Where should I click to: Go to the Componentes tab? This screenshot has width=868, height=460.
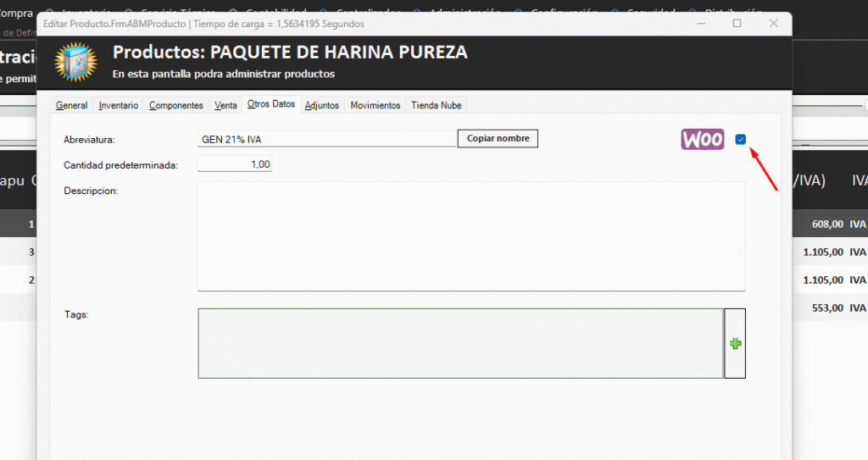click(176, 105)
